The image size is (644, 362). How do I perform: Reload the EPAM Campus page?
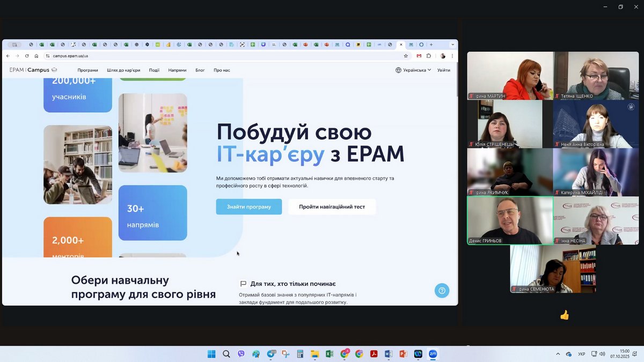pyautogui.click(x=27, y=56)
